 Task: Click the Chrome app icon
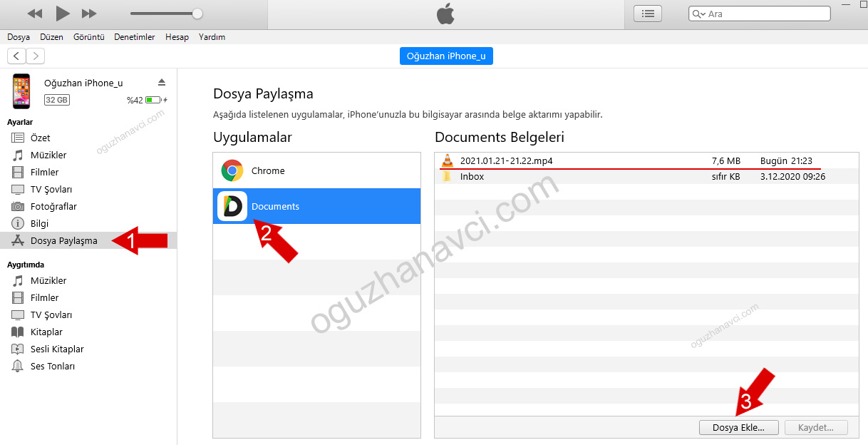click(x=232, y=170)
